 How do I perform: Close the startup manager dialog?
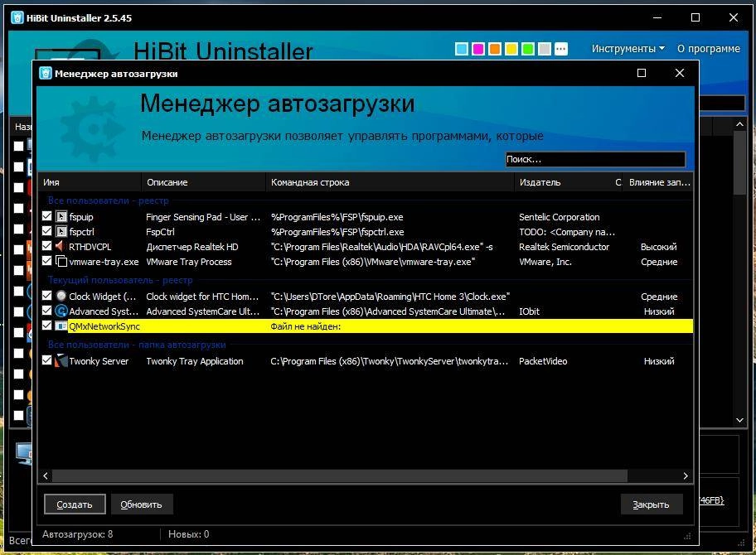680,73
